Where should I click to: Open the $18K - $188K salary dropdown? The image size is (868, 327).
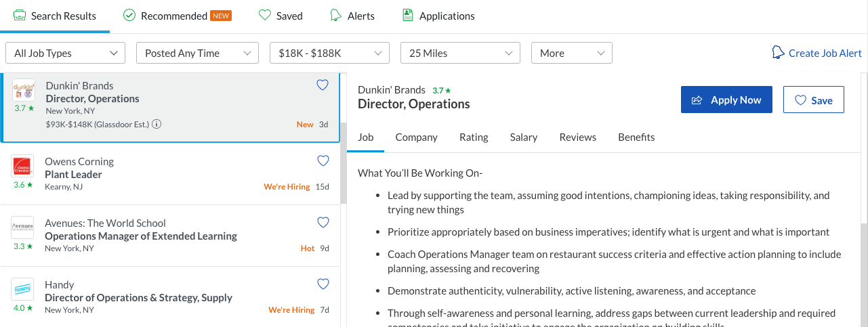[329, 53]
